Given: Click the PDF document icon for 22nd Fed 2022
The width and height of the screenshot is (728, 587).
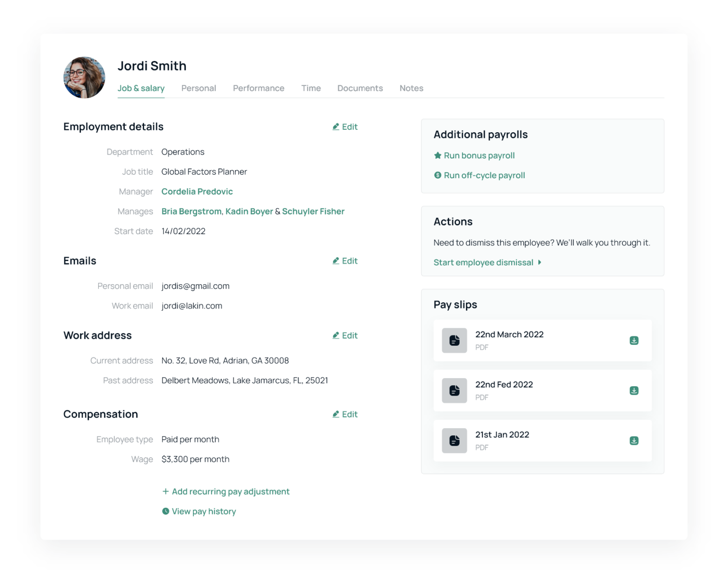Looking at the screenshot, I should [454, 390].
